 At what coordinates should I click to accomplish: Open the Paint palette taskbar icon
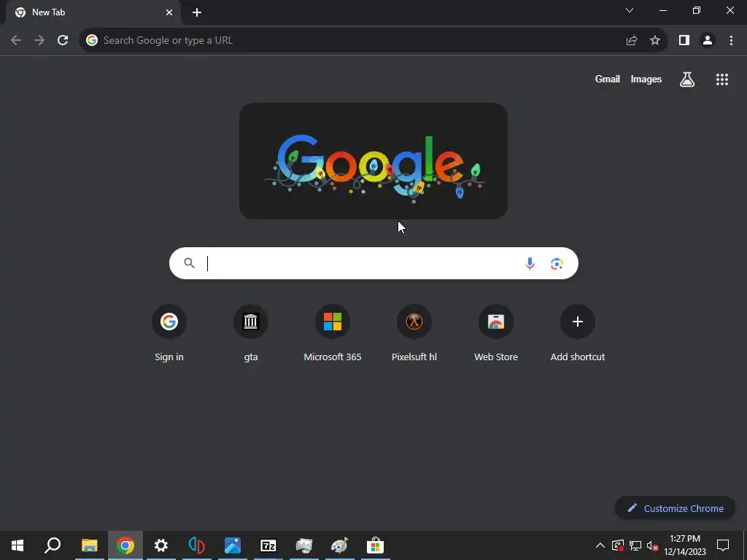pos(340,545)
